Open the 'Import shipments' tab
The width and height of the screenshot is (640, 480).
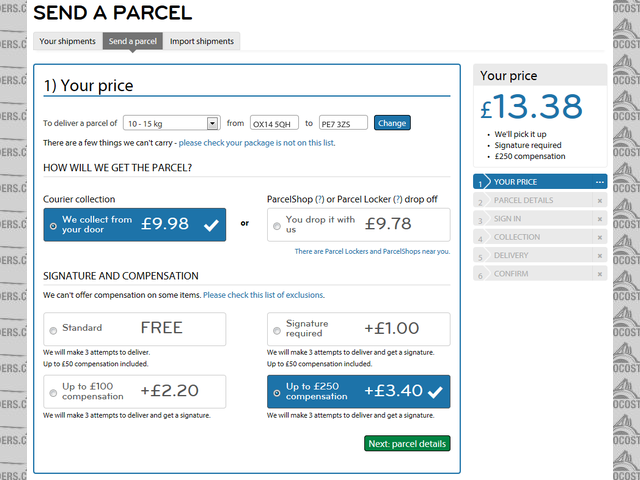[x=202, y=42]
